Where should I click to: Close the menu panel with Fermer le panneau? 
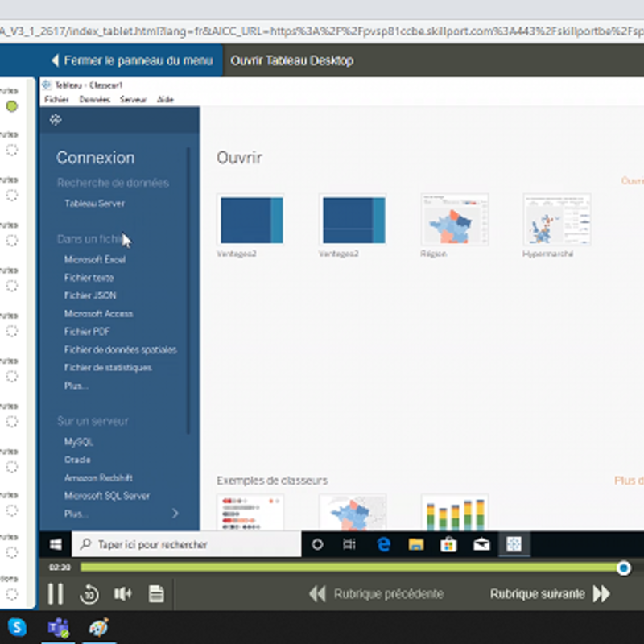tap(132, 61)
